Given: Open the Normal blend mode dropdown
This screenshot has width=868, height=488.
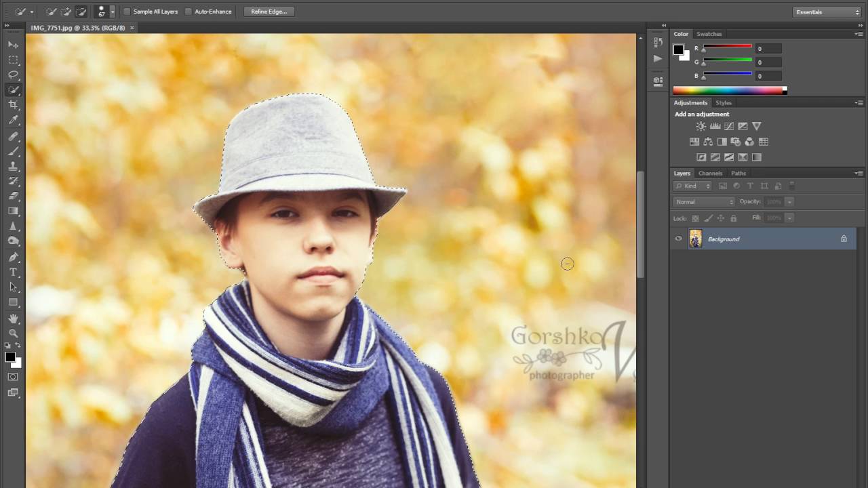Looking at the screenshot, I should click(704, 201).
